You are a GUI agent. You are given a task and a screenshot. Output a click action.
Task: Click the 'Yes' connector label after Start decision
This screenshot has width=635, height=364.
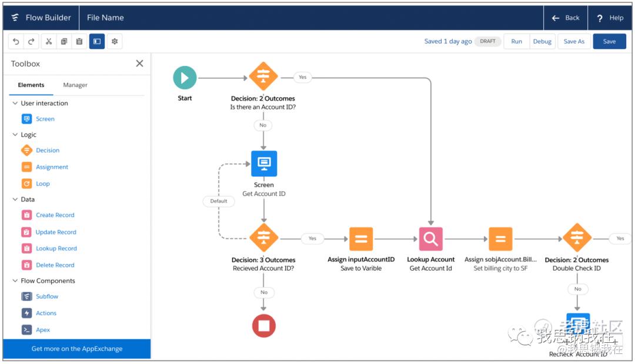(x=303, y=77)
